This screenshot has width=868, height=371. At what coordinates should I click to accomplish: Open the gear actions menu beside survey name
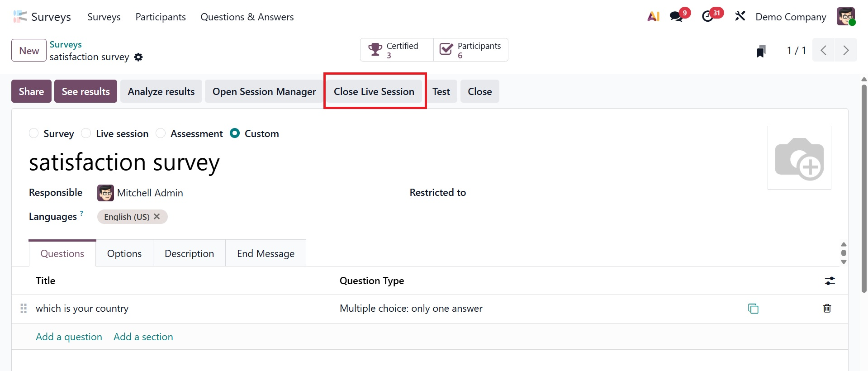(138, 57)
